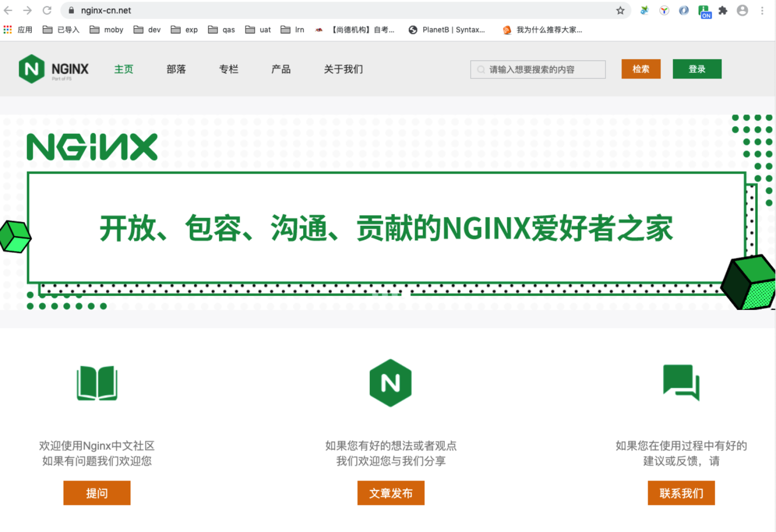The image size is (776, 532).
Task: Select the 部落 navigation item
Action: click(x=176, y=69)
